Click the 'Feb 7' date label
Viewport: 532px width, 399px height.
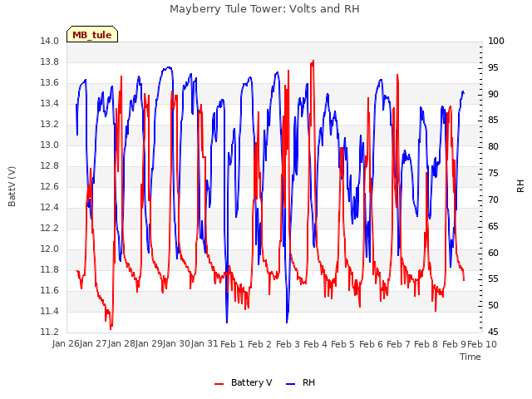399,344
